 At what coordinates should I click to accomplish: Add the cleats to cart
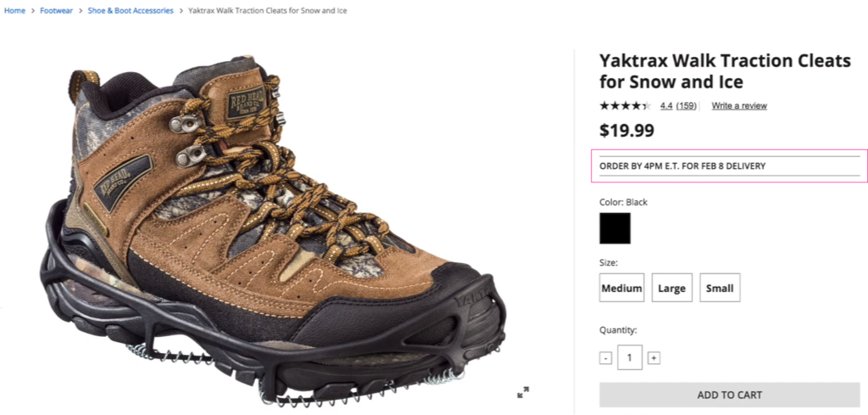click(730, 395)
